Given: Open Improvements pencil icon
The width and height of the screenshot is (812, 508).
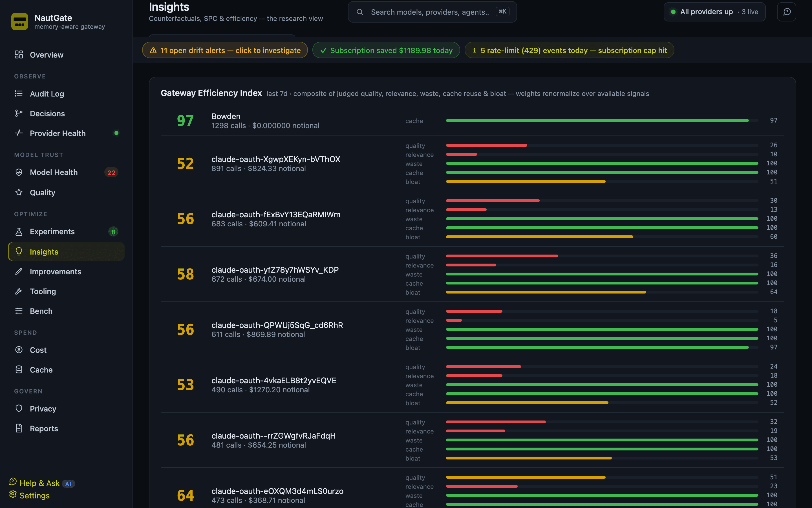Looking at the screenshot, I should tap(19, 271).
